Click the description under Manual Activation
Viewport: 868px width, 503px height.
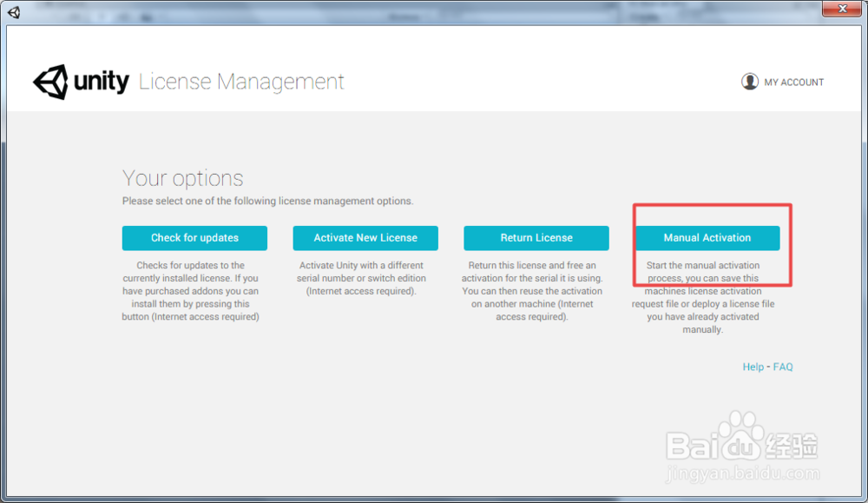coord(703,297)
